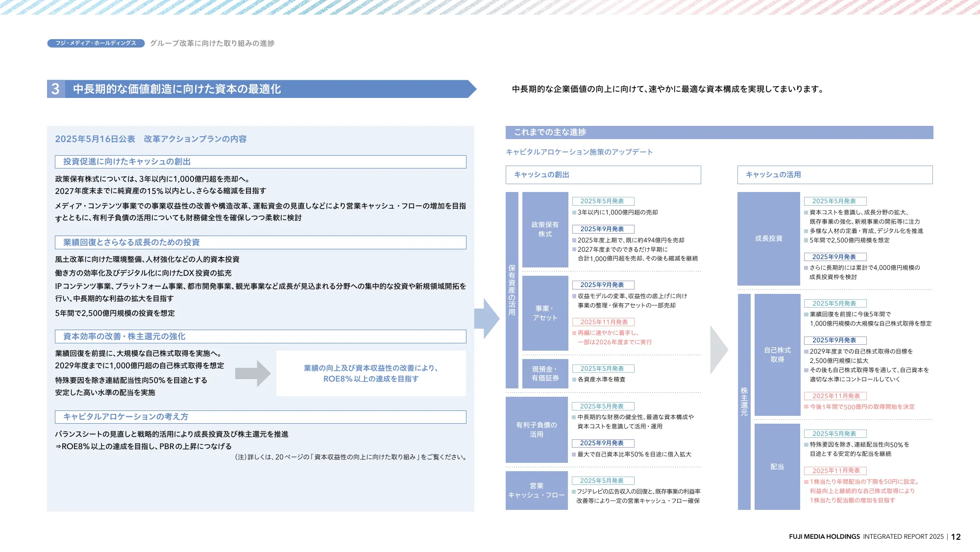Click the 現預金・有価証券 category block

pyautogui.click(x=545, y=374)
